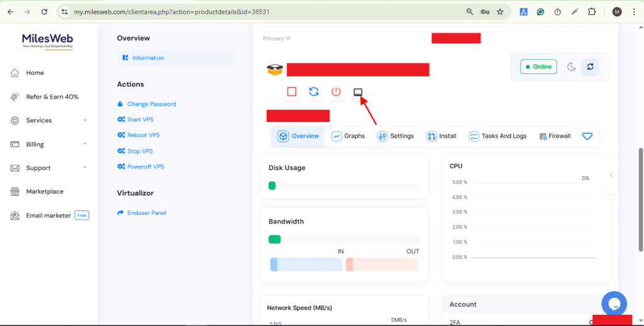Toggle dark mode with moon icon
The width and height of the screenshot is (644, 326).
[x=572, y=67]
